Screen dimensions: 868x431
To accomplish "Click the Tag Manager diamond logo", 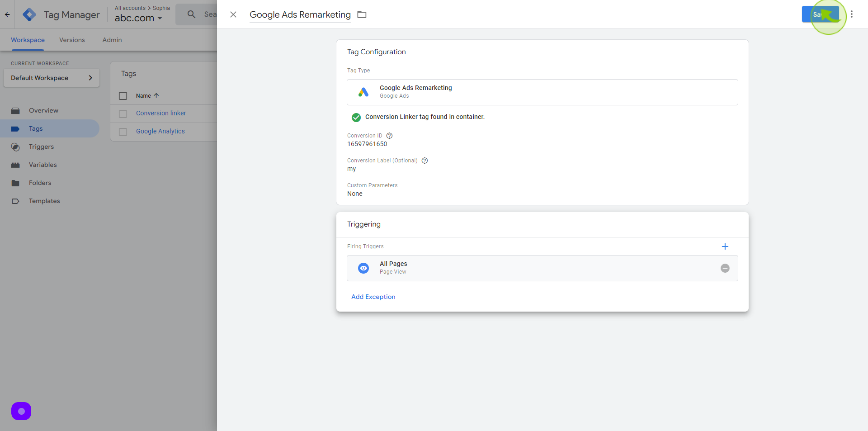I will pyautogui.click(x=29, y=14).
